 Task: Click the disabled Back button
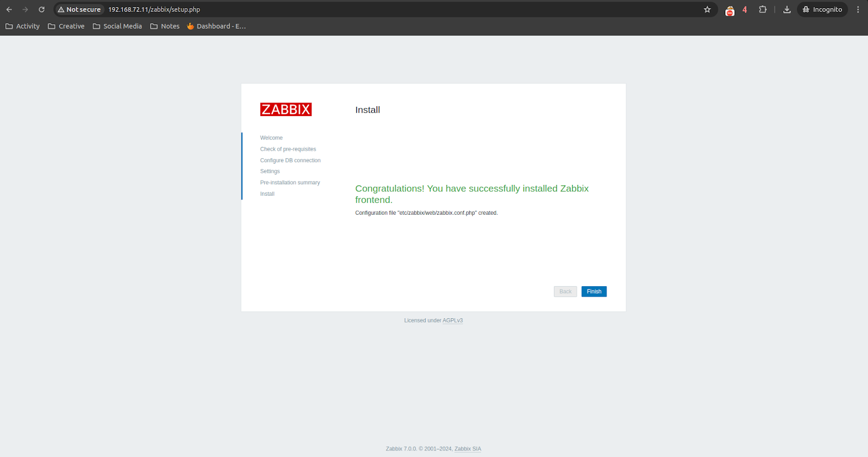coord(565,292)
